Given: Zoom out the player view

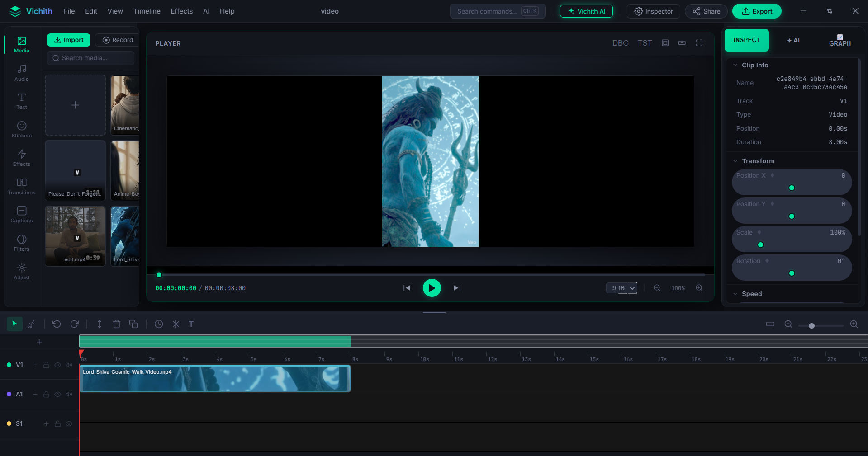Looking at the screenshot, I should point(657,288).
